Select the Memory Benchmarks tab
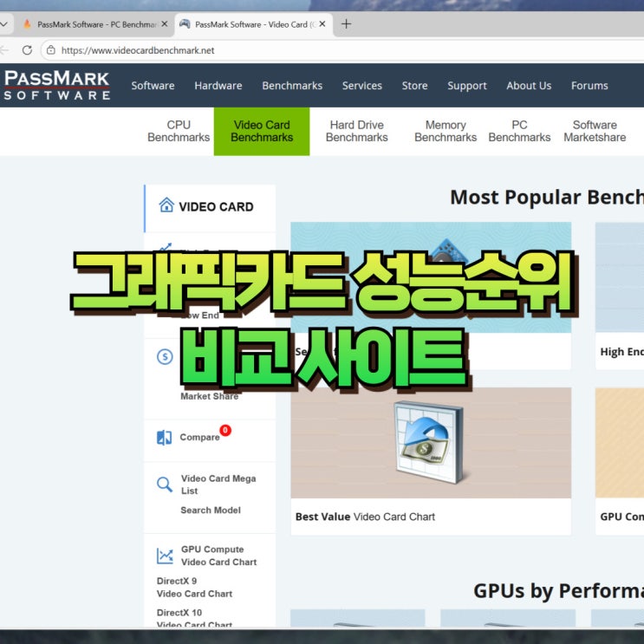Screen dimensions: 644x644 (x=446, y=131)
